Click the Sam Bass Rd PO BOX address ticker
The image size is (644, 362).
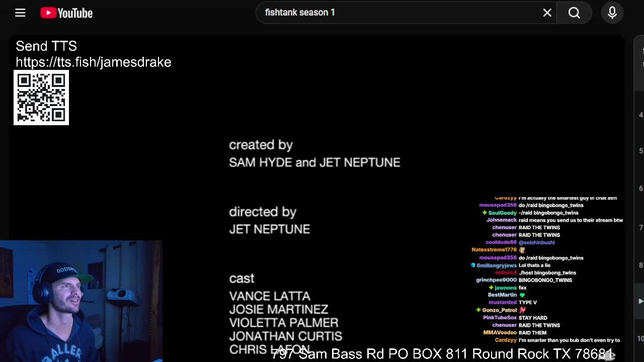click(442, 354)
